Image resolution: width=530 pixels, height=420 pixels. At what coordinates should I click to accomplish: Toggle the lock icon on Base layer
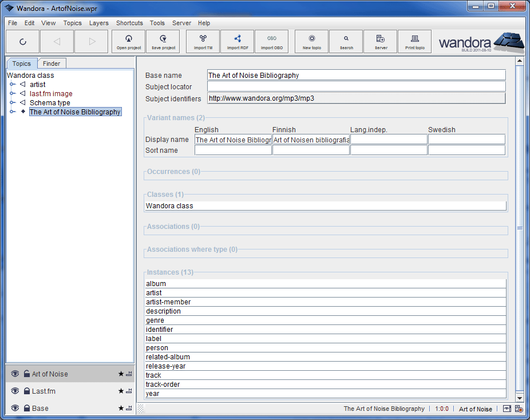pyautogui.click(x=26, y=408)
